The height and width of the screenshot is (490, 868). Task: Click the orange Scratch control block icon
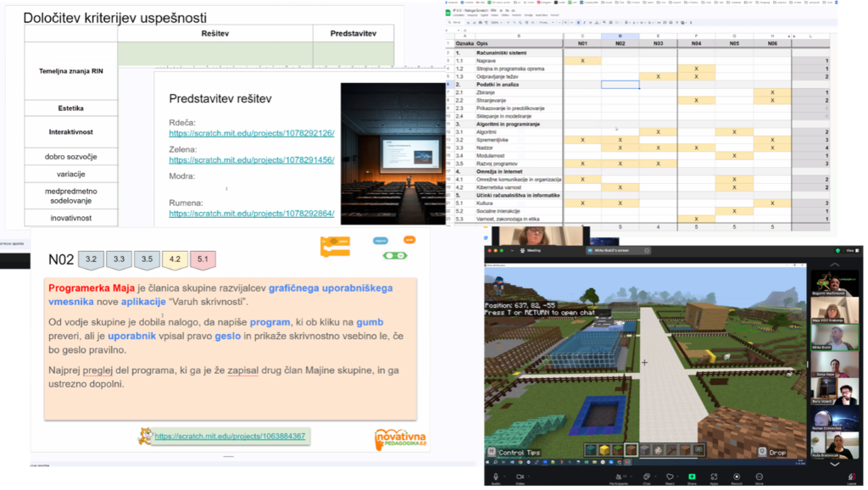(335, 247)
